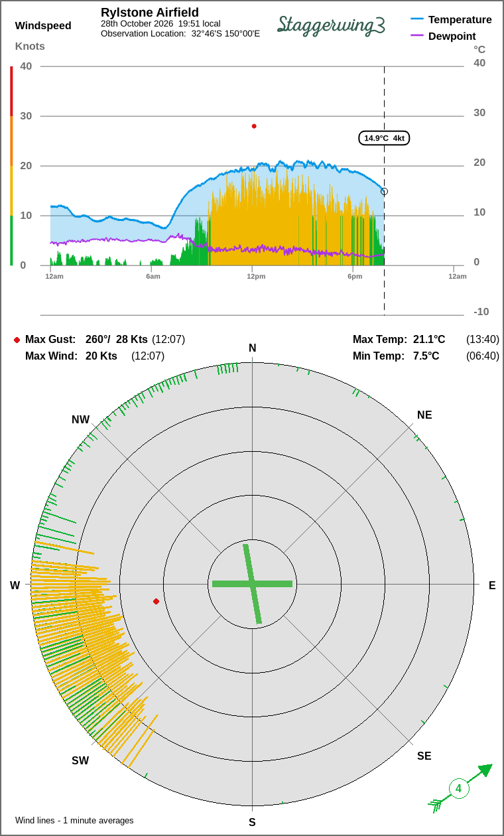Click the purple Dewpoint legend line
The width and height of the screenshot is (504, 836).
tap(417, 36)
